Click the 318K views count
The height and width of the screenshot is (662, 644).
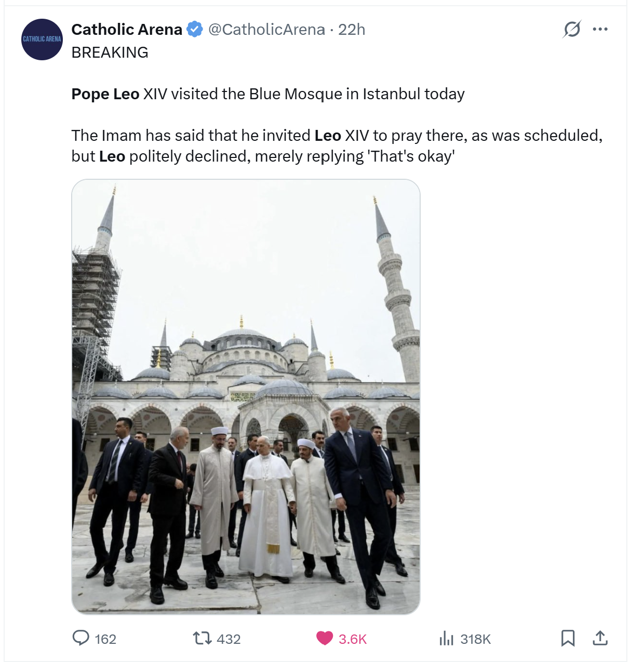coord(476,639)
